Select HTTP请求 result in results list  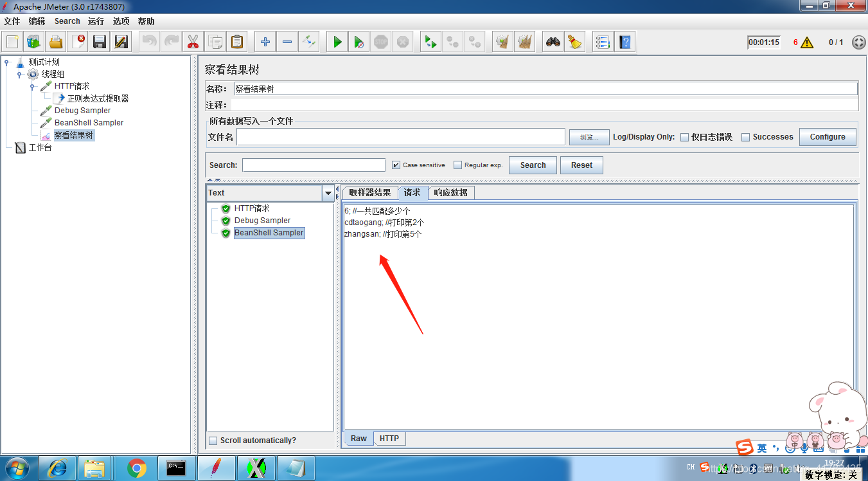(252, 208)
